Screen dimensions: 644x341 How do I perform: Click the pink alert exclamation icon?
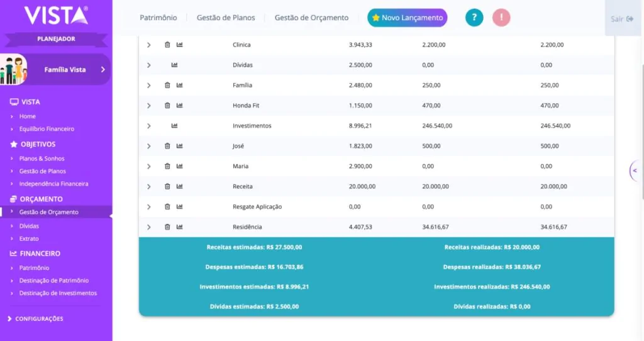pyautogui.click(x=501, y=18)
